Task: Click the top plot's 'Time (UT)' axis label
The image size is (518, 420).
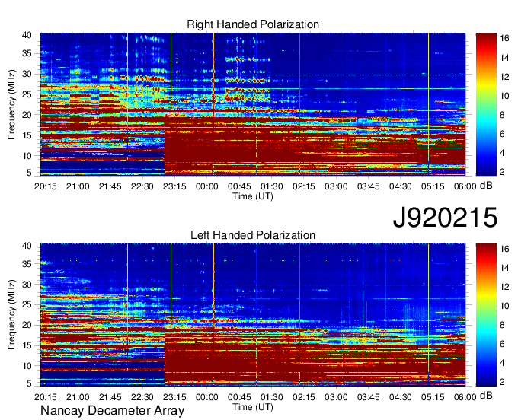Action: click(x=253, y=196)
